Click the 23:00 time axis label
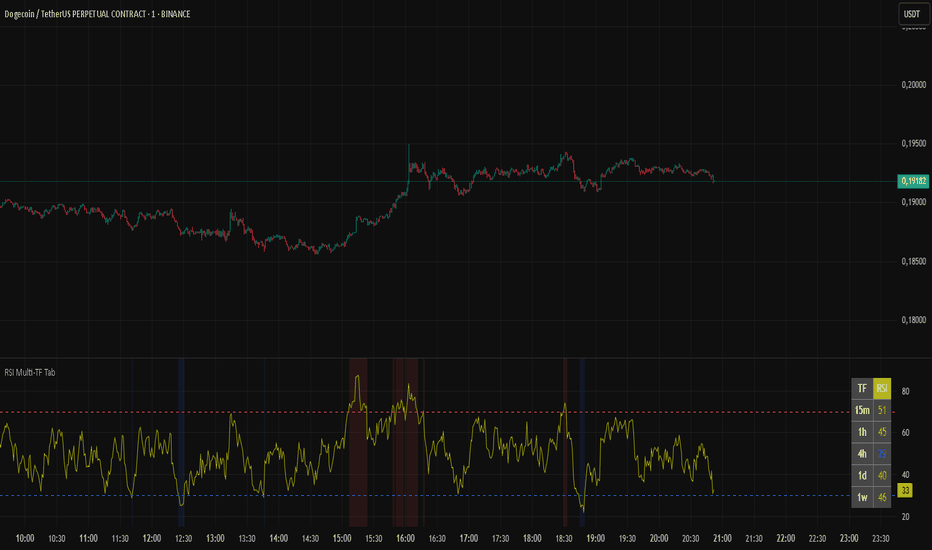 pos(849,538)
